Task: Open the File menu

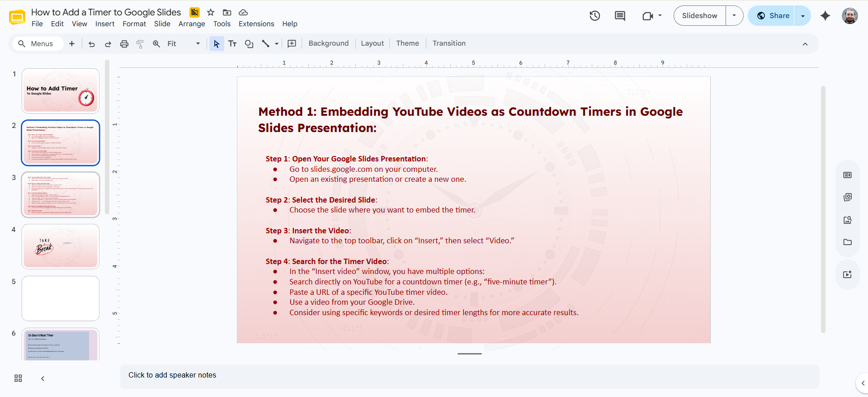Action: click(x=37, y=24)
